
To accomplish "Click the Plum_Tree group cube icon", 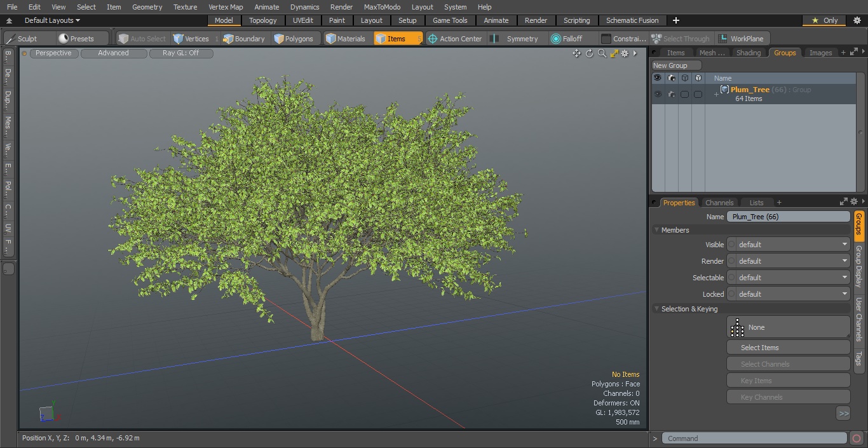I will pyautogui.click(x=724, y=90).
